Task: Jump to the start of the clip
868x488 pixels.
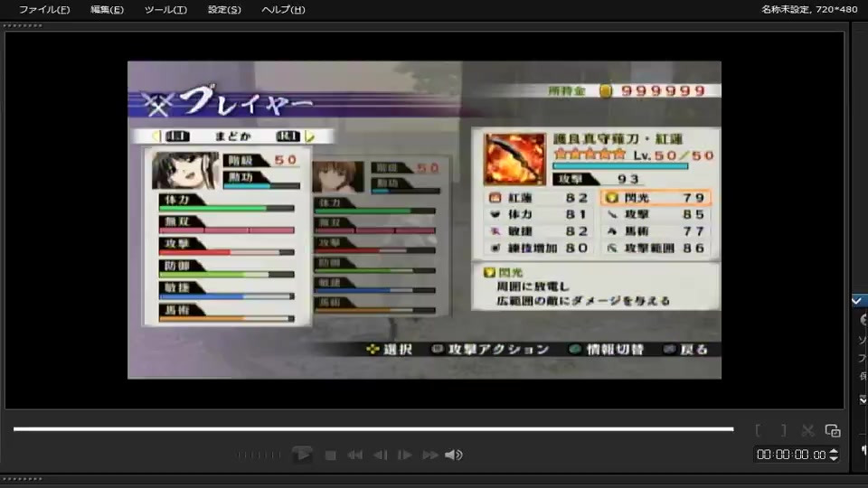Action: (x=354, y=455)
